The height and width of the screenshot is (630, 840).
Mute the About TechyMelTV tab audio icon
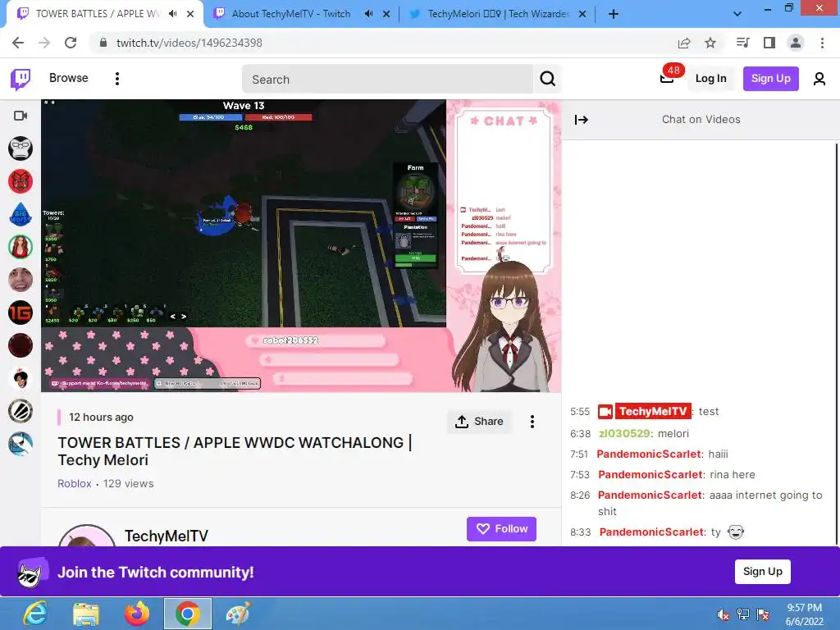click(368, 14)
